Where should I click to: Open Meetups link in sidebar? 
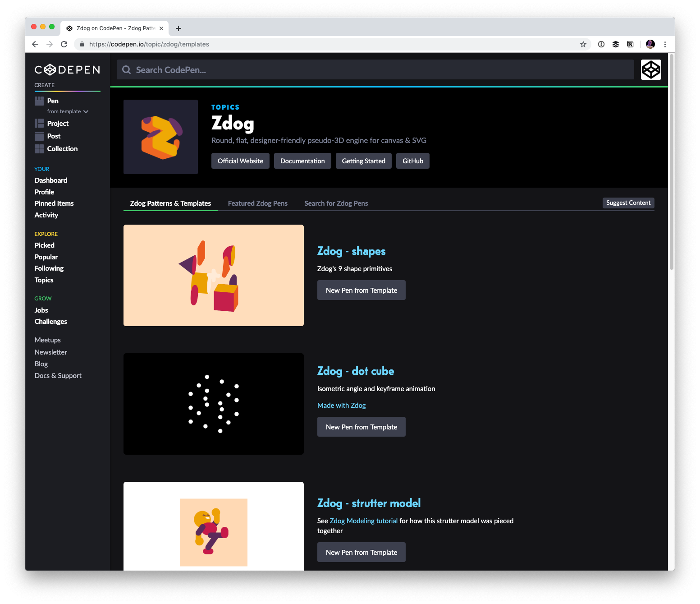pyautogui.click(x=48, y=340)
